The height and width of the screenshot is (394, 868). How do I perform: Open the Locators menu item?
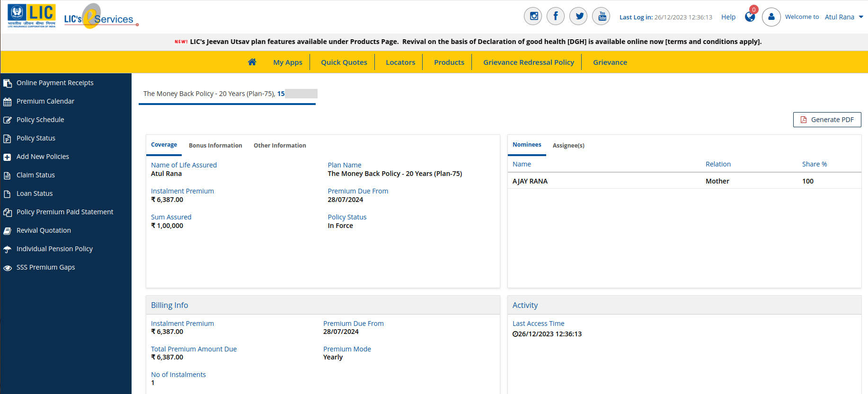[400, 62]
